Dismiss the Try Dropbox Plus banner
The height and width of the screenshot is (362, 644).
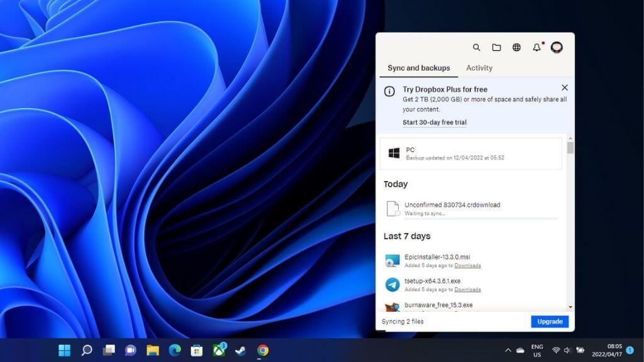(x=565, y=87)
